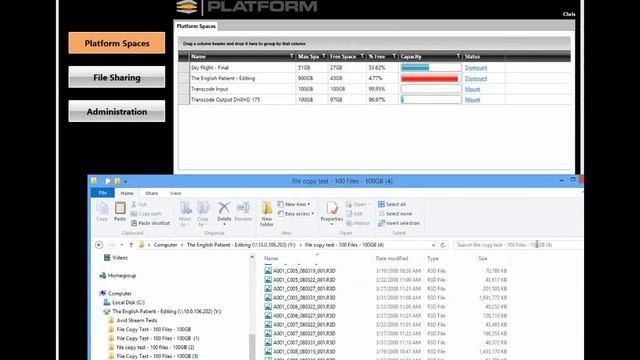
Task: Click Cut in the Clipboard group
Action: [x=139, y=204]
